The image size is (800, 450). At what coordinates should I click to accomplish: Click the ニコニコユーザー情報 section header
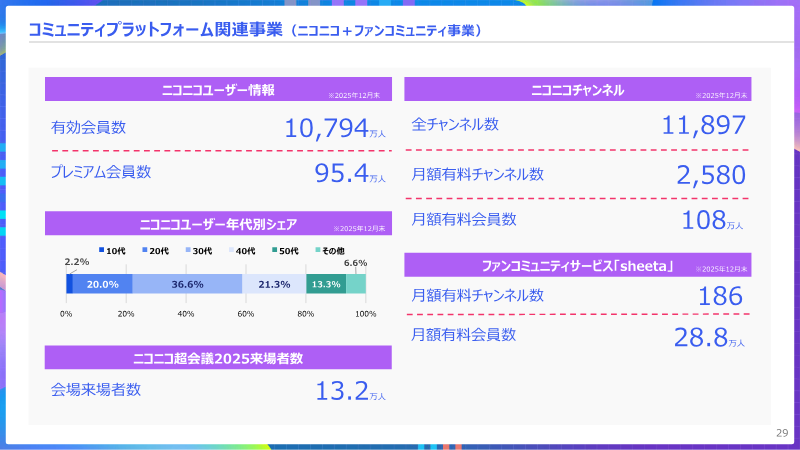click(x=217, y=90)
